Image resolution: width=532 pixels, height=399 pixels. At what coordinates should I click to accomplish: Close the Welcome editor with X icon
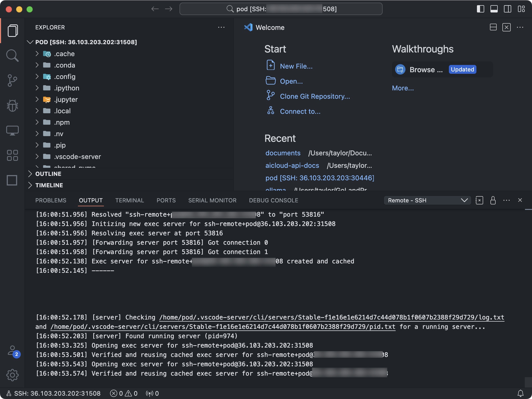[507, 27]
